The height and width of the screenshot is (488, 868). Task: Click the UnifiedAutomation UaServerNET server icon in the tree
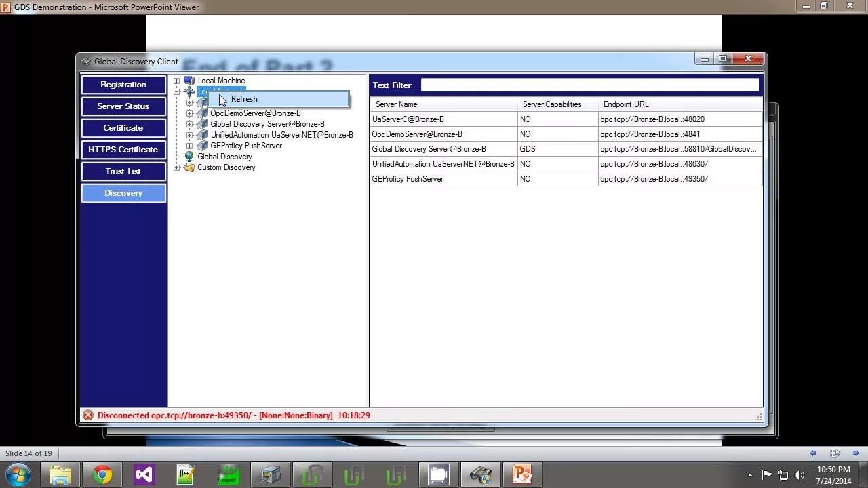coord(202,135)
